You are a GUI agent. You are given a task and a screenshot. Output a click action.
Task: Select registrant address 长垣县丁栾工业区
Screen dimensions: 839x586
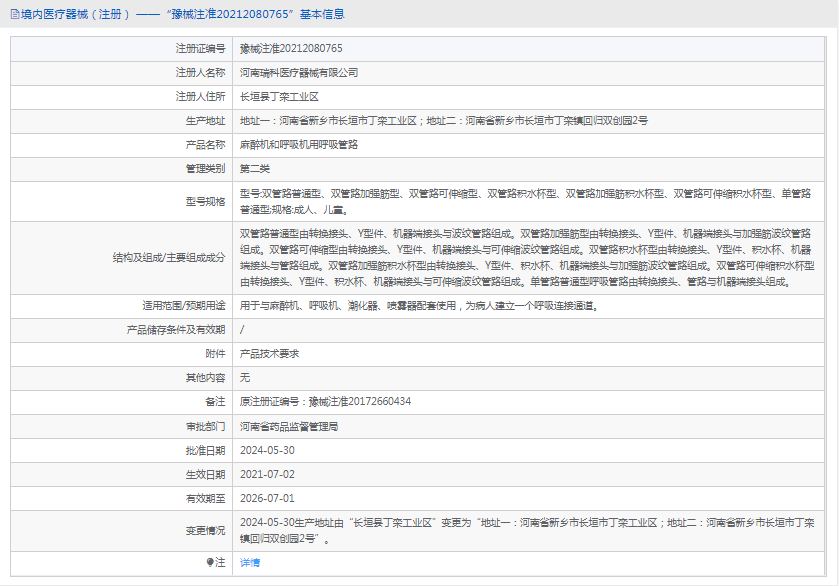click(279, 97)
